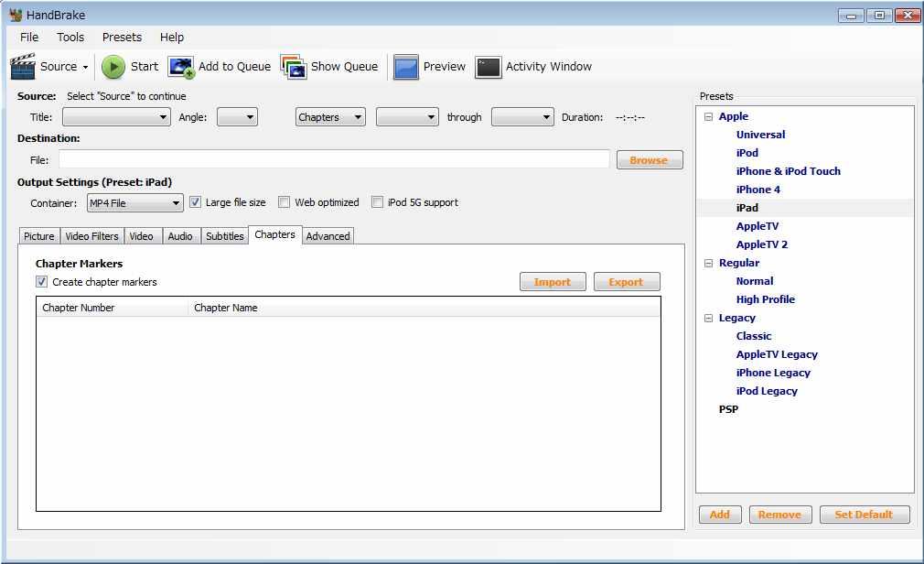The width and height of the screenshot is (924, 564).
Task: Open the Tools menu
Action: (70, 38)
